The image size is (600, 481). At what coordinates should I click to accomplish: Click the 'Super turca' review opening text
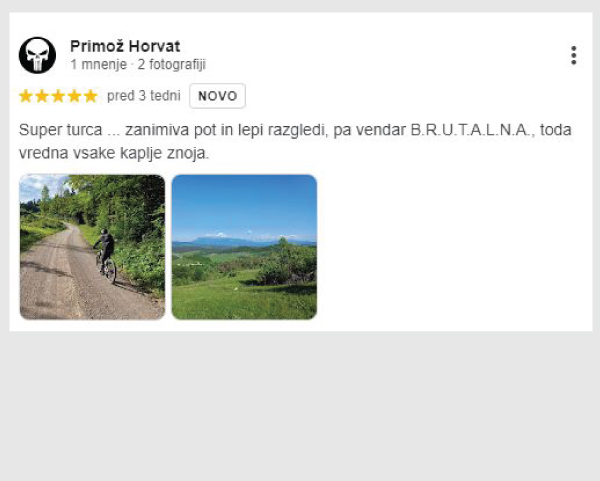[60, 130]
